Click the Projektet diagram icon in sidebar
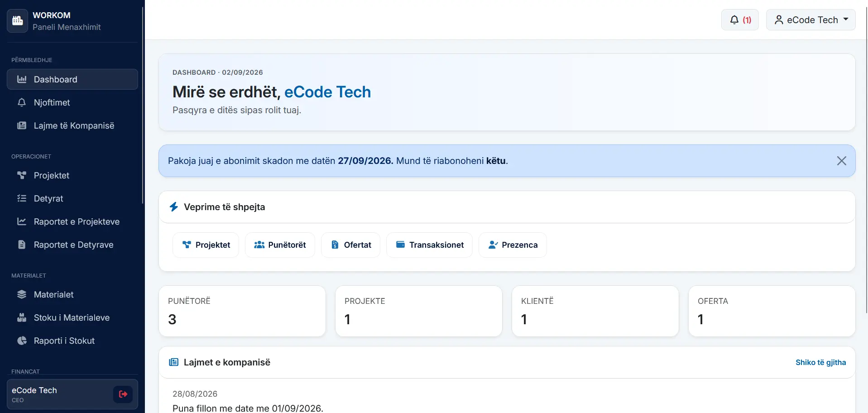The height and width of the screenshot is (413, 868). [x=22, y=175]
